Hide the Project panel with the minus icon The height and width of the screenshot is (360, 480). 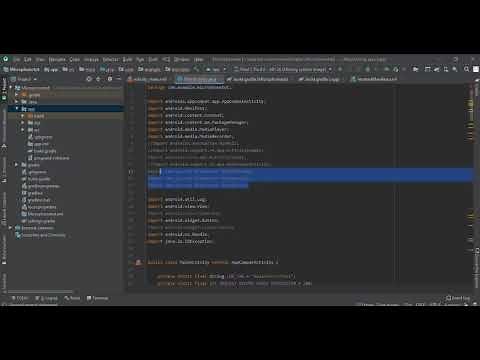coord(119,79)
